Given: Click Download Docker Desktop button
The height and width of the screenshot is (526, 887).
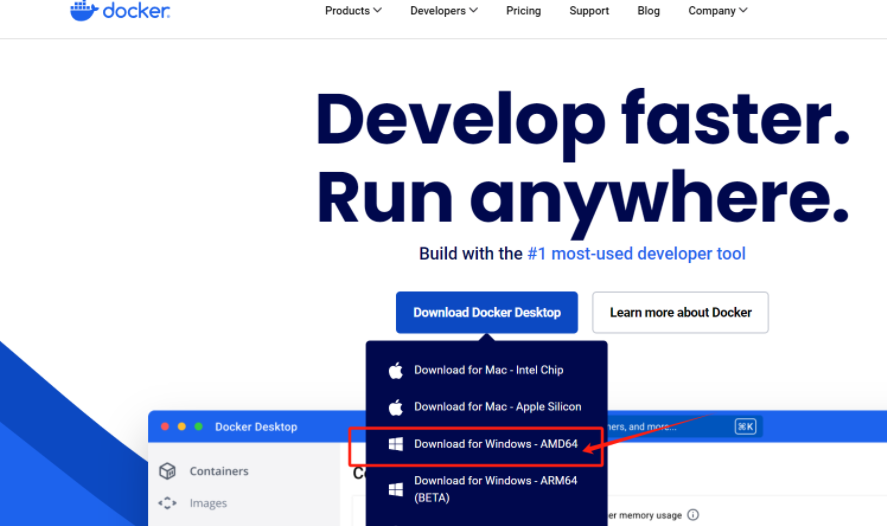Looking at the screenshot, I should click(x=486, y=312).
